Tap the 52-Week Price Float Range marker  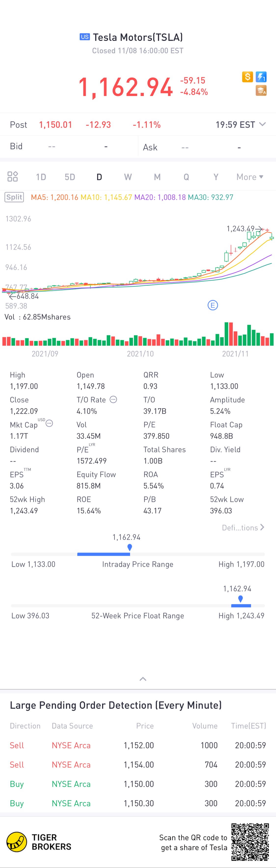[240, 599]
